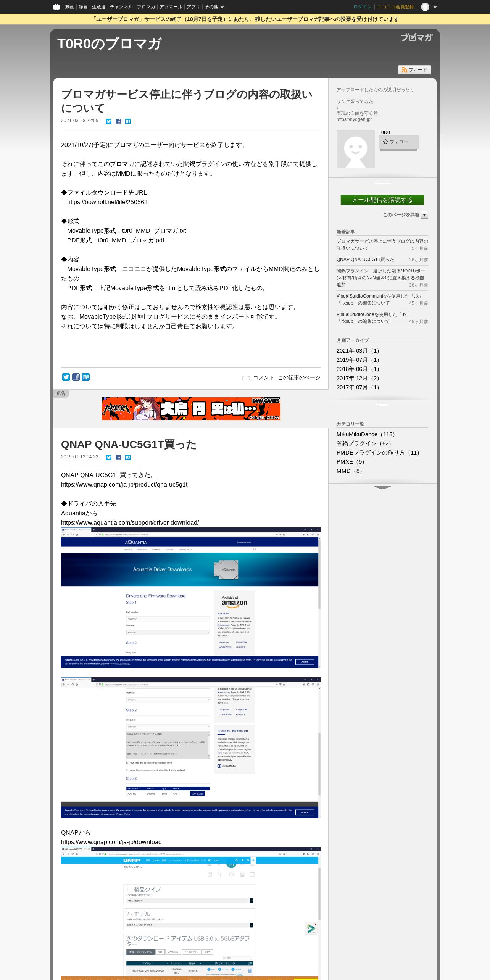Open the sidebar QNAP QNA-UC5G1T買った link
The width and height of the screenshot is (490, 980).
click(x=365, y=260)
